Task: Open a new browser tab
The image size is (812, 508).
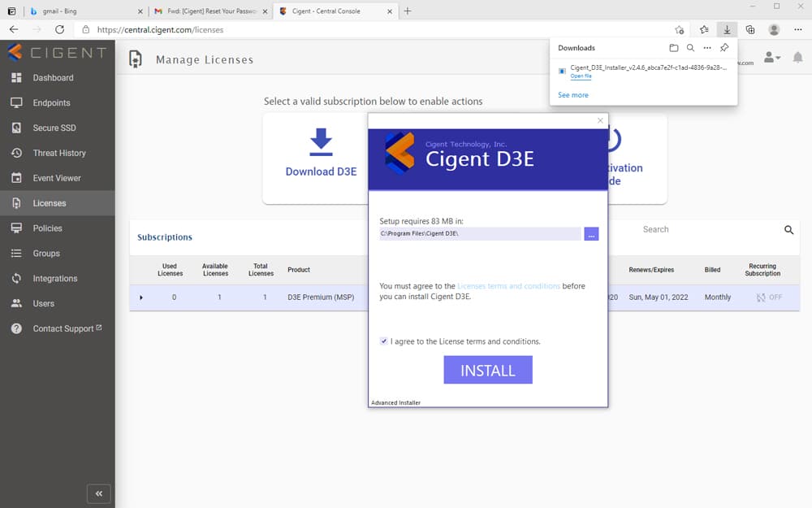Action: point(408,11)
